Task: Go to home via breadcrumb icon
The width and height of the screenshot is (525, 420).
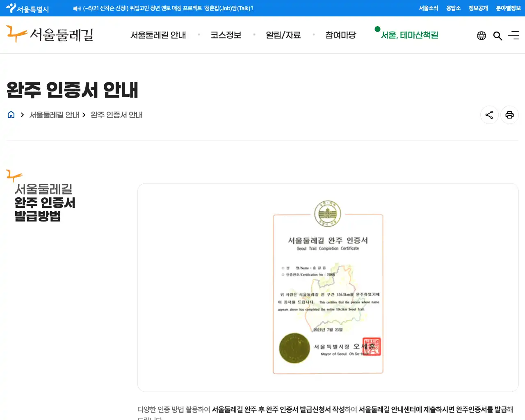Action: (x=11, y=115)
